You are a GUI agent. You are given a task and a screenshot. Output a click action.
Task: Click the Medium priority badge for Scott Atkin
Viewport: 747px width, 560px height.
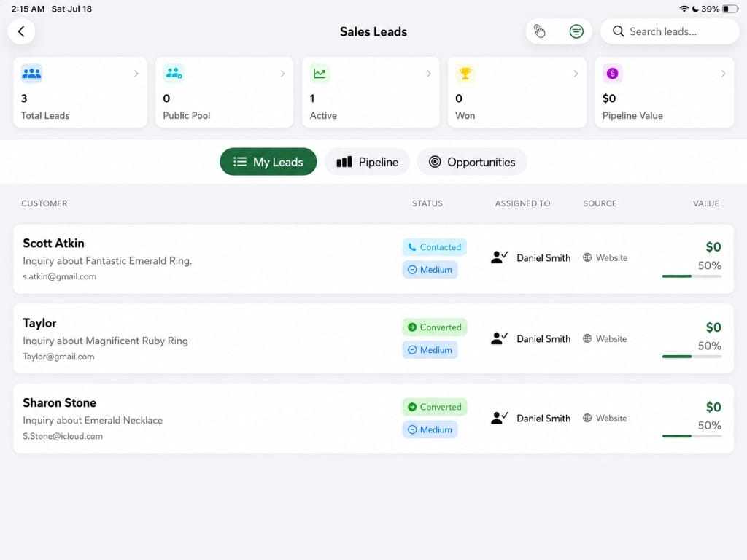click(430, 270)
